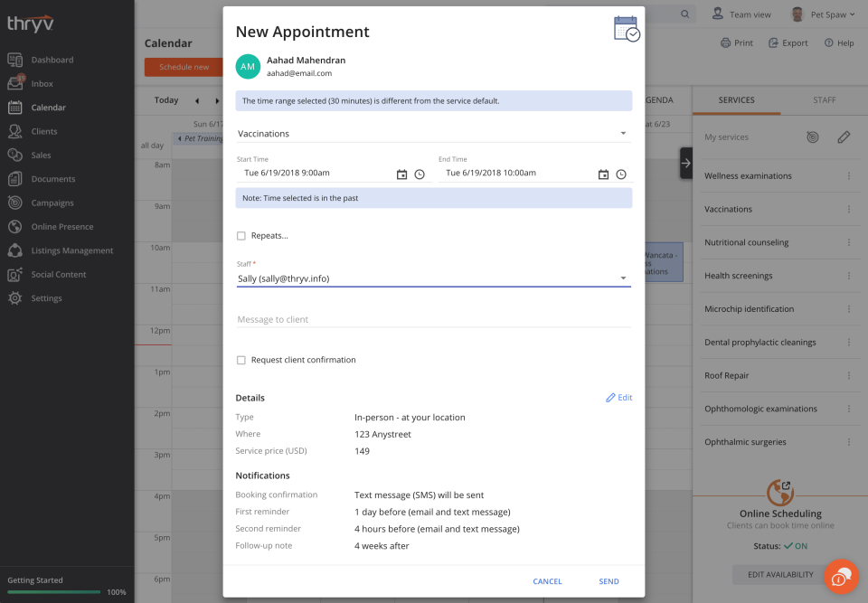868x603 pixels.
Task: Open the Staff selection dropdown
Action: 623,278
